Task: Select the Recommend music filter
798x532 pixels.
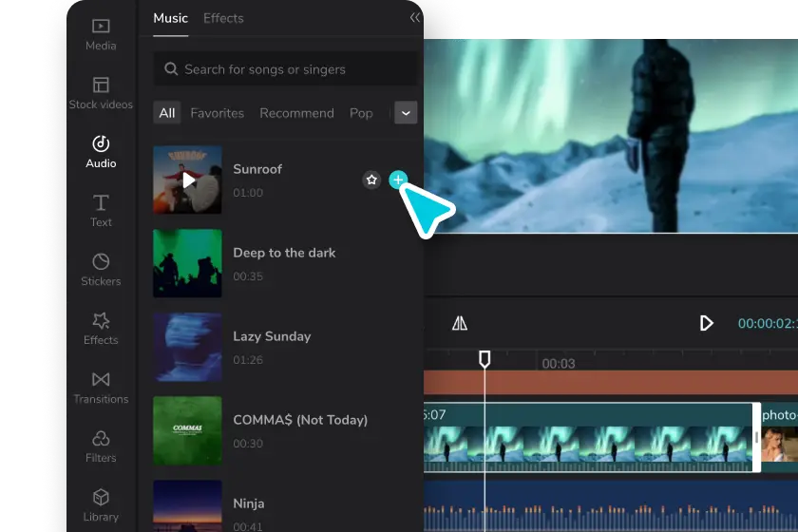Action: pyautogui.click(x=296, y=113)
